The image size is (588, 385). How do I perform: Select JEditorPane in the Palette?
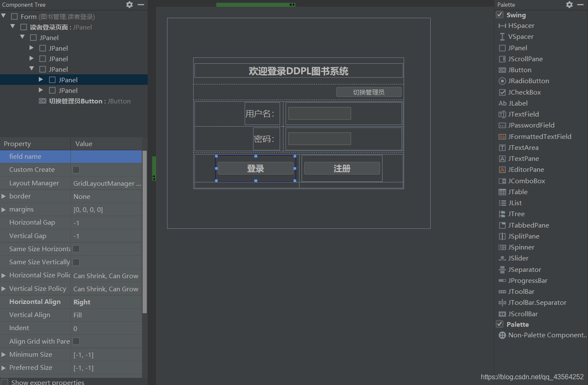point(521,170)
